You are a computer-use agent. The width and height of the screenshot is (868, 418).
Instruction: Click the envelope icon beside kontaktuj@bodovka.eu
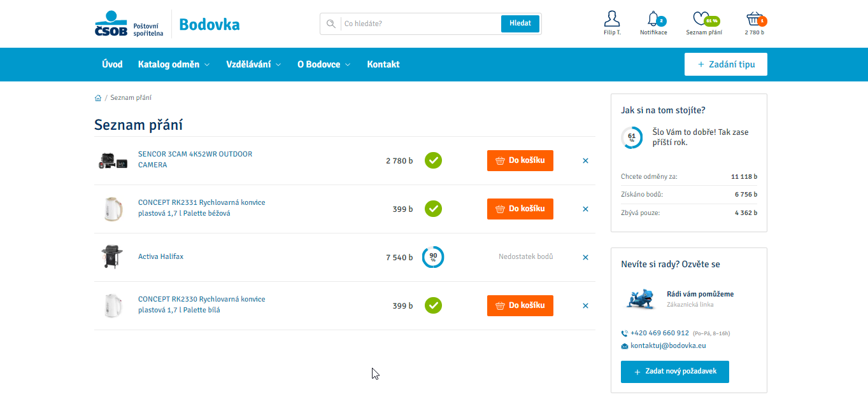coord(625,346)
